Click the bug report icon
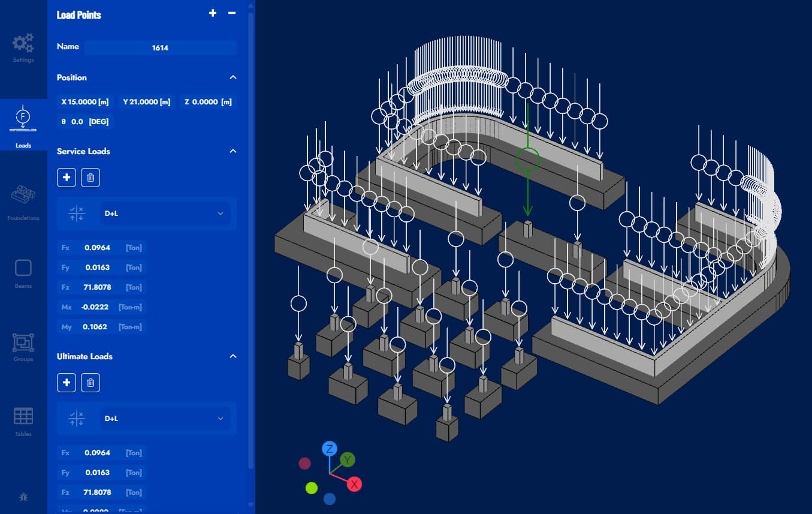Viewport: 812px width, 514px height. click(x=23, y=497)
